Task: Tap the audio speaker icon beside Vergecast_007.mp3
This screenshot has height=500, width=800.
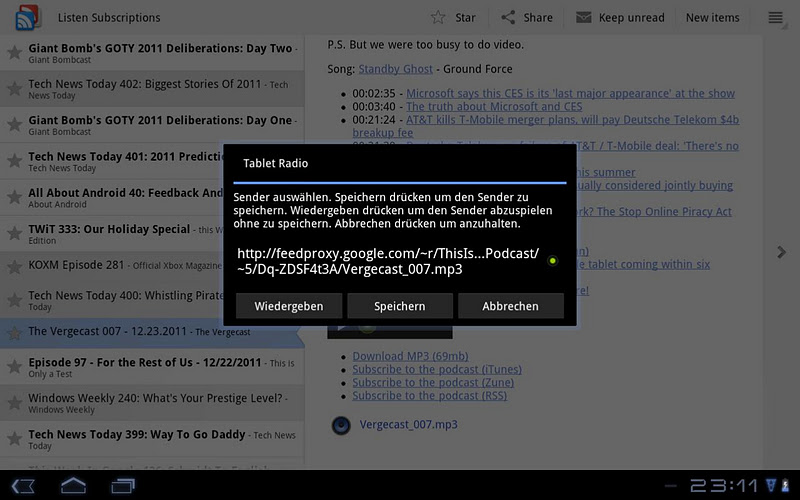Action: pos(341,425)
